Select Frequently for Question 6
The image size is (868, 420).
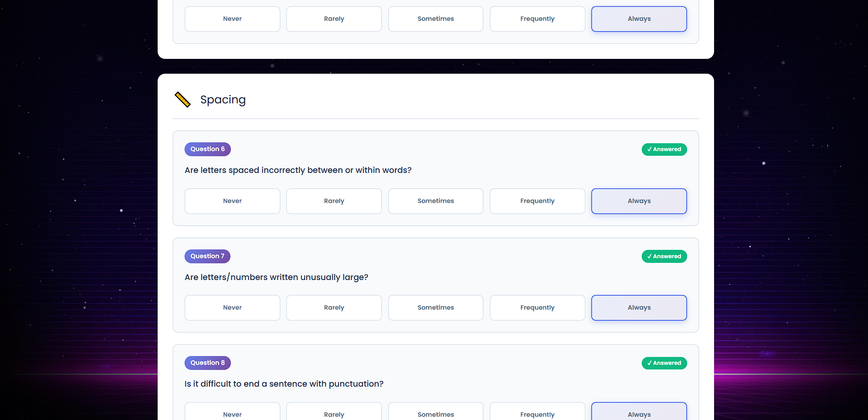pos(537,201)
